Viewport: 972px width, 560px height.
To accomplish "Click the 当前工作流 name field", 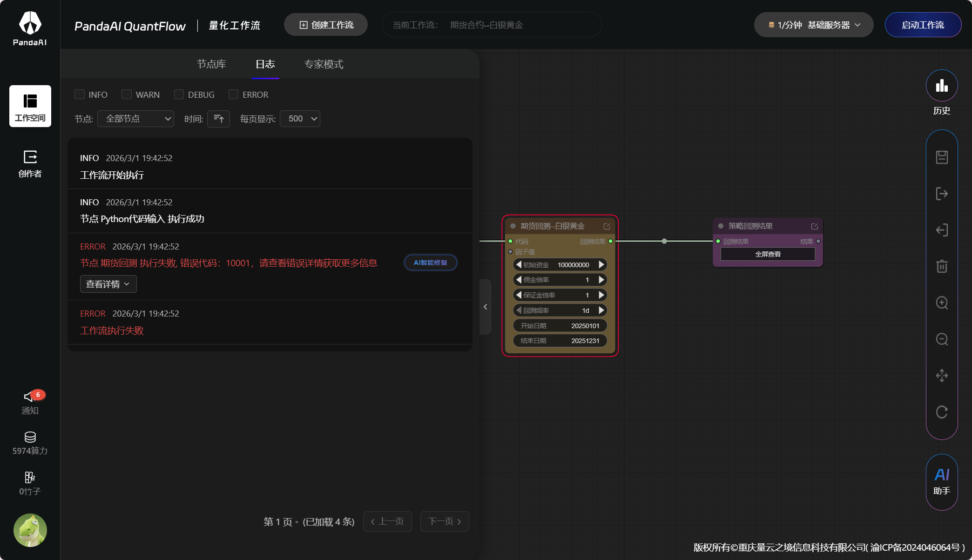I will pyautogui.click(x=492, y=25).
